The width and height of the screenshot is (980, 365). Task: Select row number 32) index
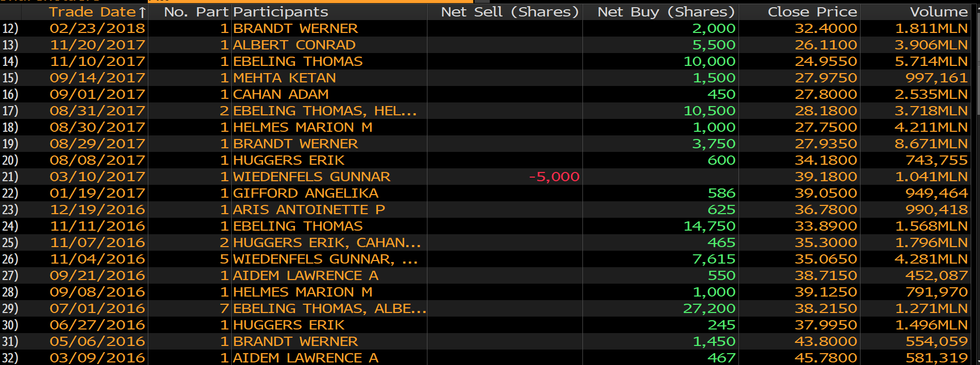click(10, 358)
